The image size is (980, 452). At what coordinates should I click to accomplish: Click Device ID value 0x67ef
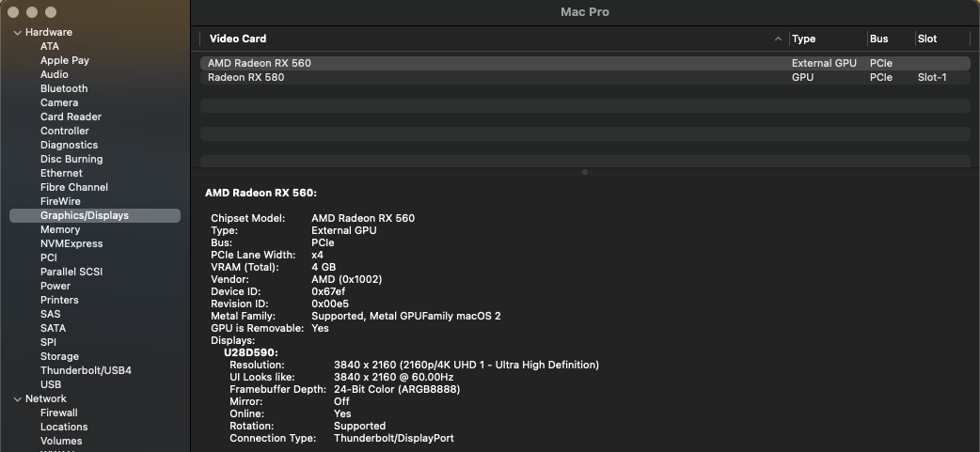click(x=328, y=291)
